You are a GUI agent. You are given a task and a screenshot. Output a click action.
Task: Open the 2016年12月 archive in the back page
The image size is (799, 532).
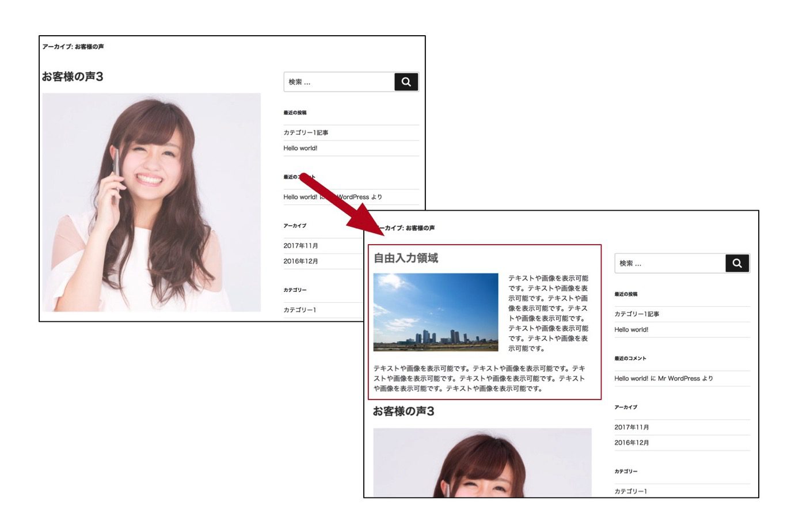pyautogui.click(x=300, y=261)
